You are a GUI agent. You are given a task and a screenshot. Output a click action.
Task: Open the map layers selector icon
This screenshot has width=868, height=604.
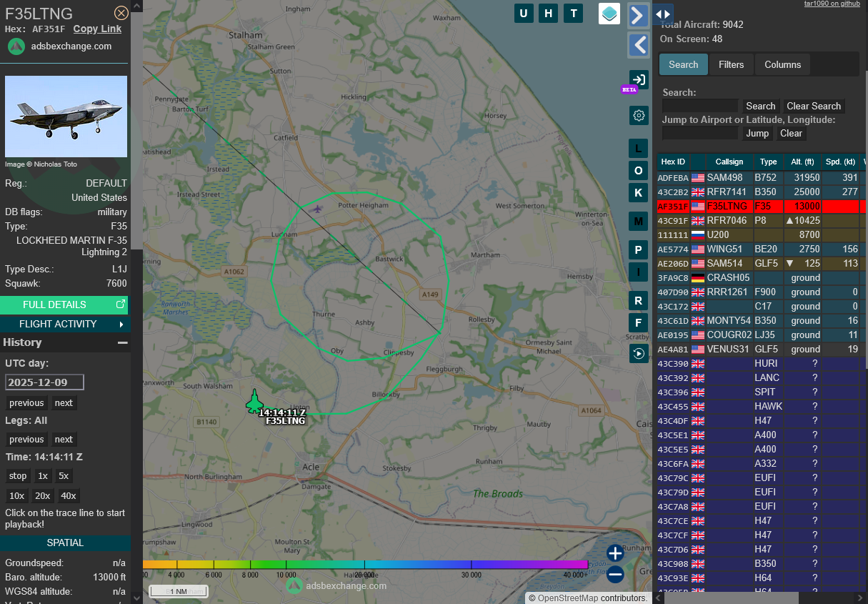609,14
